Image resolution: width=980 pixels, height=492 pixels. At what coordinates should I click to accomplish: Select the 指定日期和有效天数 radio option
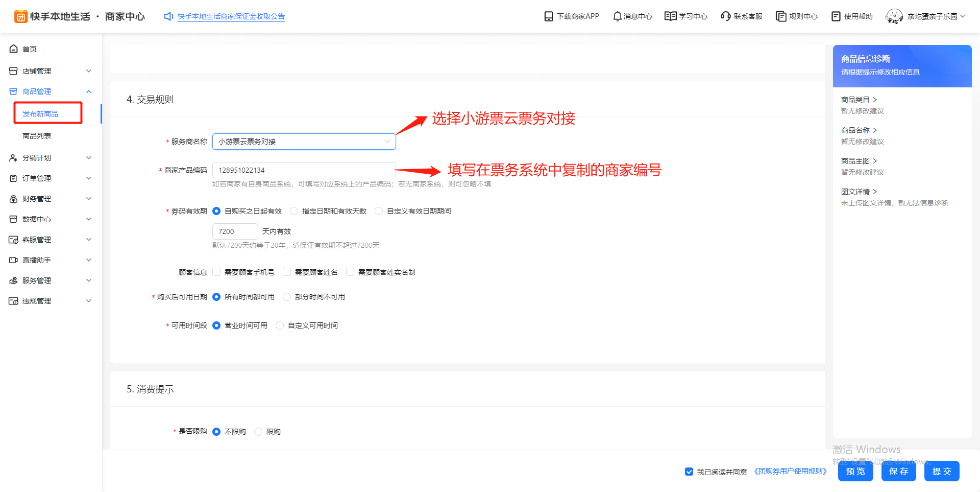pos(294,211)
